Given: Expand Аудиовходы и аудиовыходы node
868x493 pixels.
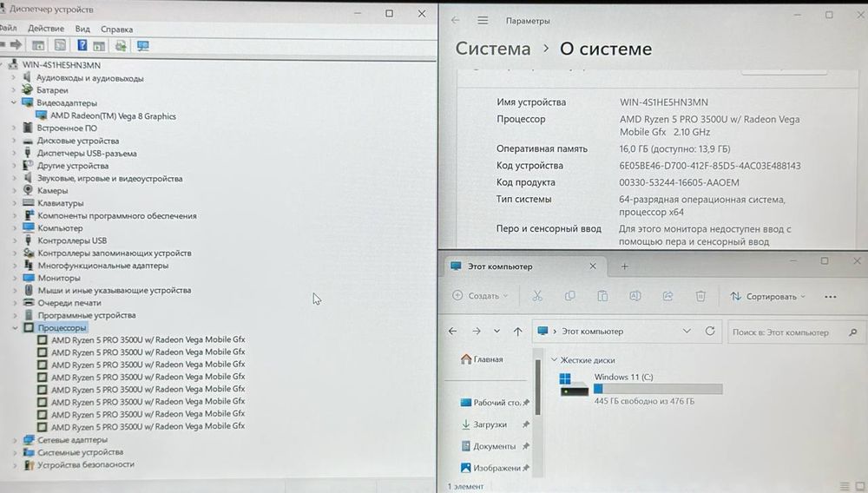Looking at the screenshot, I should coord(14,77).
